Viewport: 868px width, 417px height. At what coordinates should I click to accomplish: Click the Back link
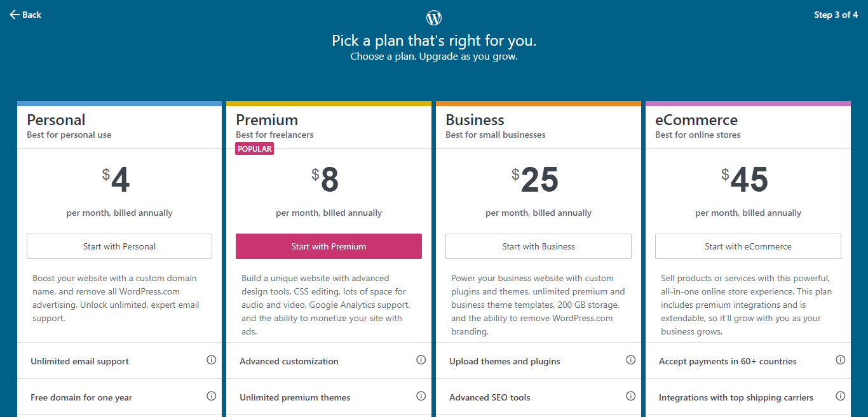[x=31, y=14]
